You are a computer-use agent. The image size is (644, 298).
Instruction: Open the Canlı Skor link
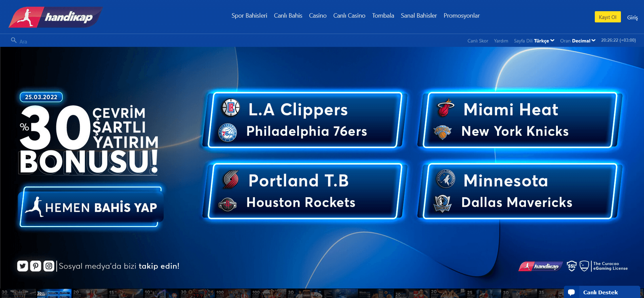click(x=478, y=41)
